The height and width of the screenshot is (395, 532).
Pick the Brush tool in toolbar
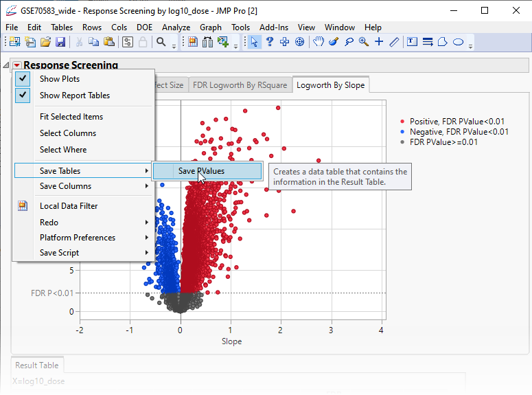pos(334,42)
